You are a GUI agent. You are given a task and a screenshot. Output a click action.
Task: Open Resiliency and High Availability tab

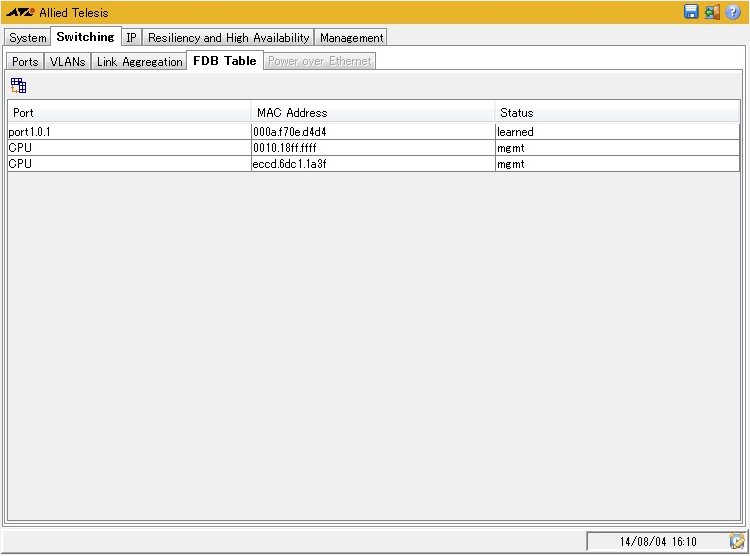[x=228, y=38]
